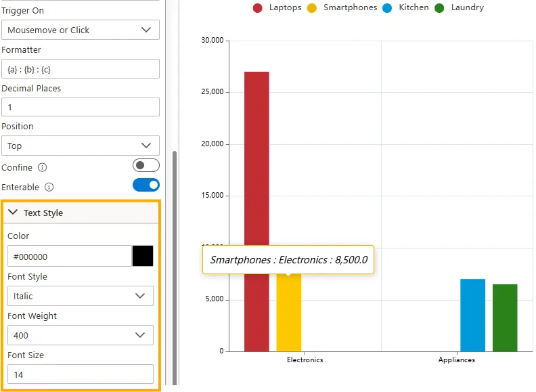Open the Font Weight dropdown
The height and width of the screenshot is (392, 536).
pyautogui.click(x=80, y=335)
